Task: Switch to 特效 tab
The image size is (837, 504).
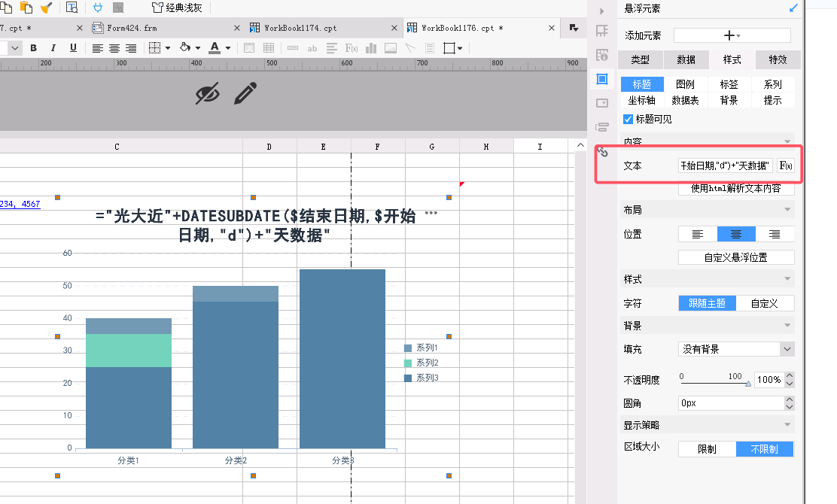Action: click(778, 59)
